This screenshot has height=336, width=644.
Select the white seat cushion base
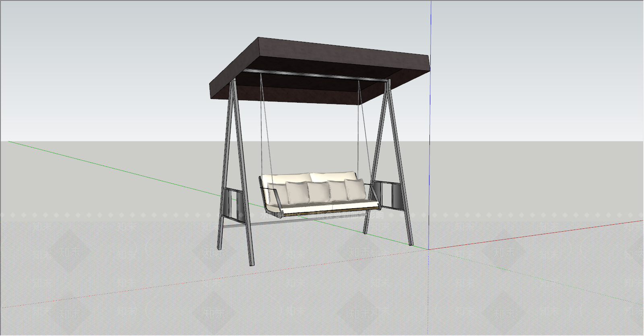pos(330,207)
